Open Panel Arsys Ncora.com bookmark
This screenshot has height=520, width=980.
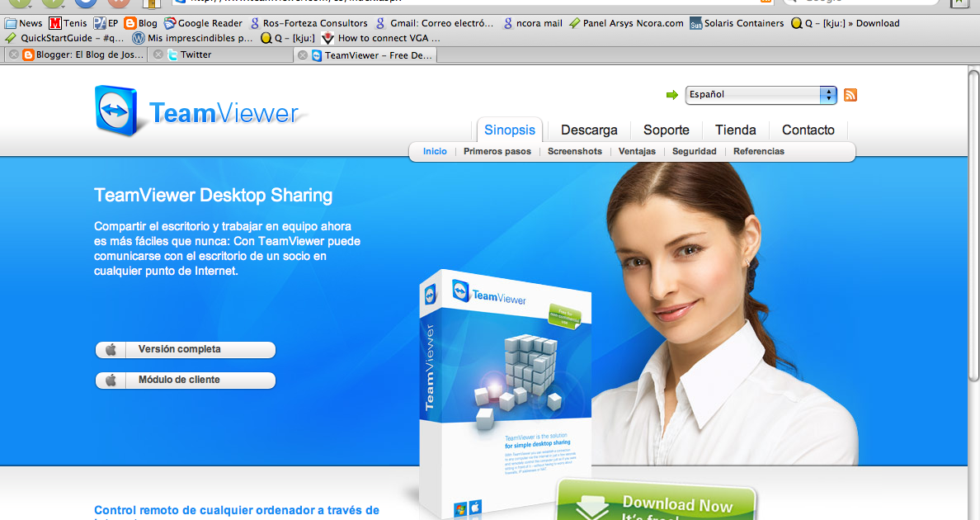[626, 23]
